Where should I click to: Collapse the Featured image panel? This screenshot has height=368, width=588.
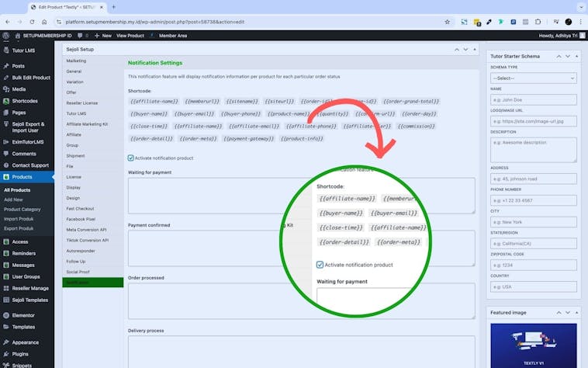pos(576,312)
